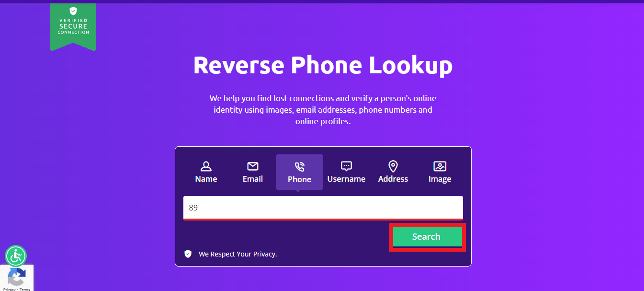The width and height of the screenshot is (644, 291).
Task: Switch to the Username tab label
Action: (x=346, y=179)
